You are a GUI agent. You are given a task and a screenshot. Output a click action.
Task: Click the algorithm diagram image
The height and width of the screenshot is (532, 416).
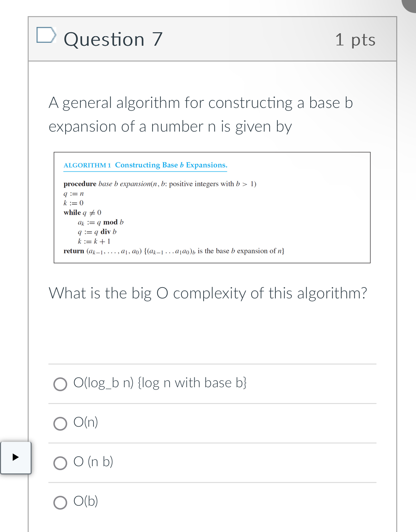click(212, 207)
